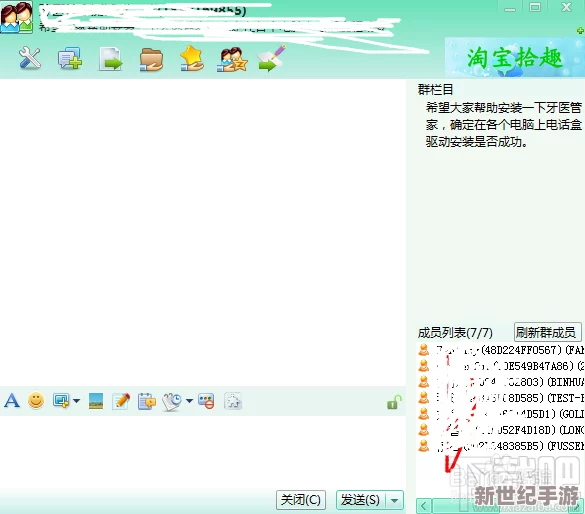585x514 pixels.
Task: Open the font style letter A icon
Action: click(12, 401)
